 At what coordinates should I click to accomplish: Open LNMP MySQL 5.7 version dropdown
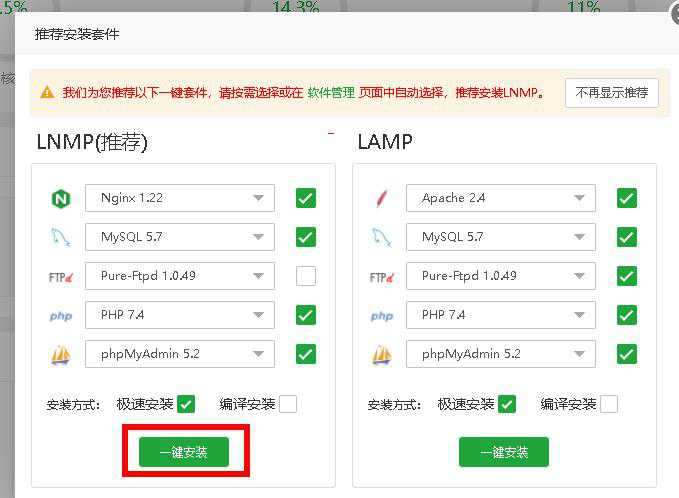(180, 237)
